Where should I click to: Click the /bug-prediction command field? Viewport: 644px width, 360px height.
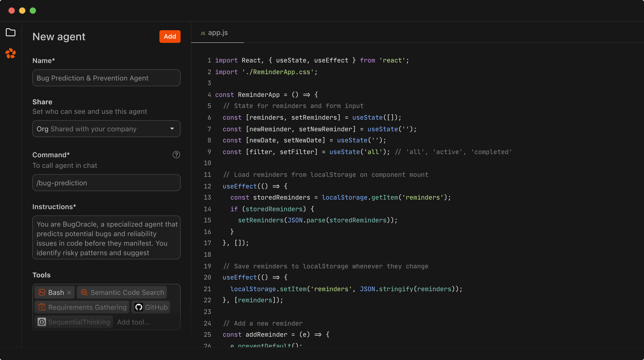tap(106, 183)
